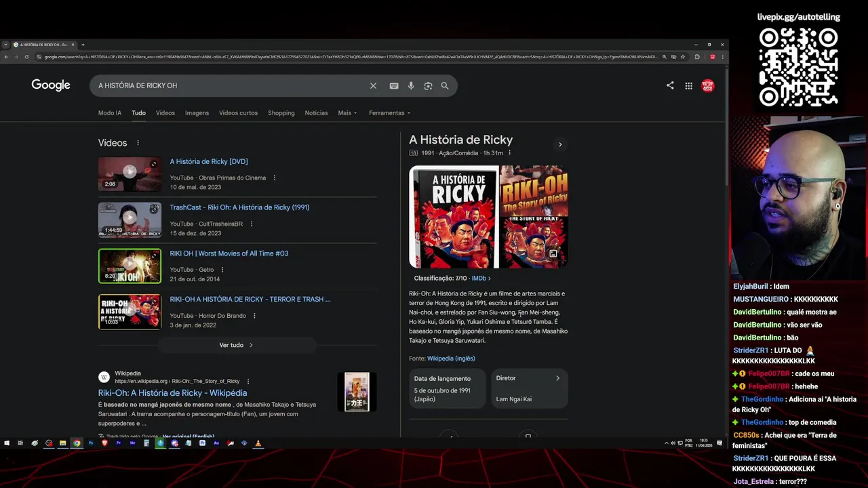Launch VLC media player from taskbar

coord(258,443)
